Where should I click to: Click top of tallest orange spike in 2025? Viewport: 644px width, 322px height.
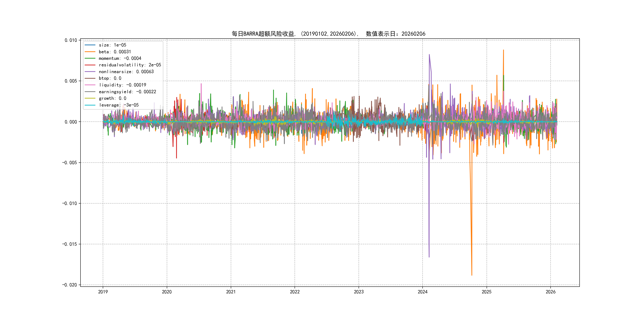tap(503, 50)
